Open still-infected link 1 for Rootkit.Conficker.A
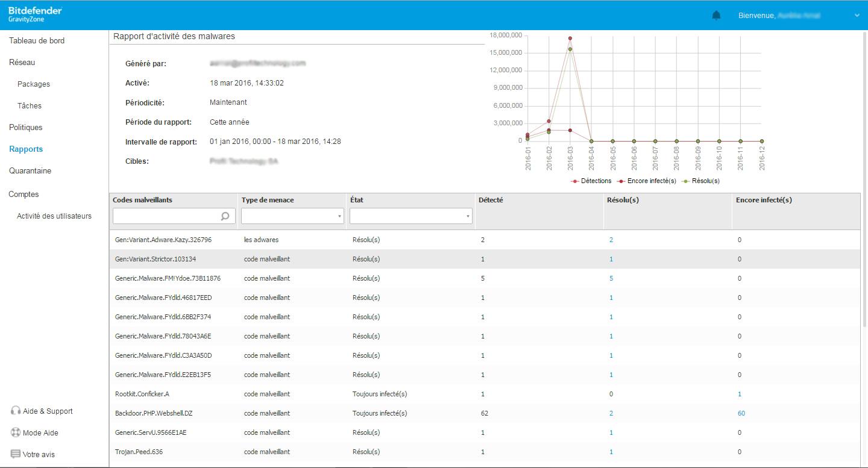This screenshot has height=468, width=868. pos(740,394)
